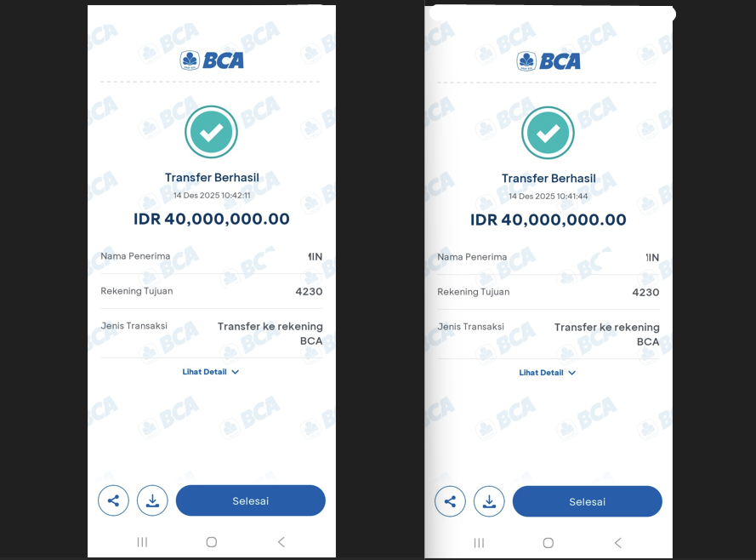Download the receipt timestamped 10:41:44
756x560 pixels.
tap(489, 501)
